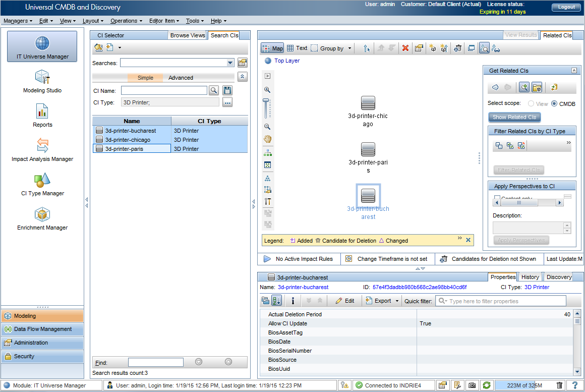Image resolution: width=585 pixels, height=392 pixels.
Task: Select the View scope radio button
Action: [531, 104]
